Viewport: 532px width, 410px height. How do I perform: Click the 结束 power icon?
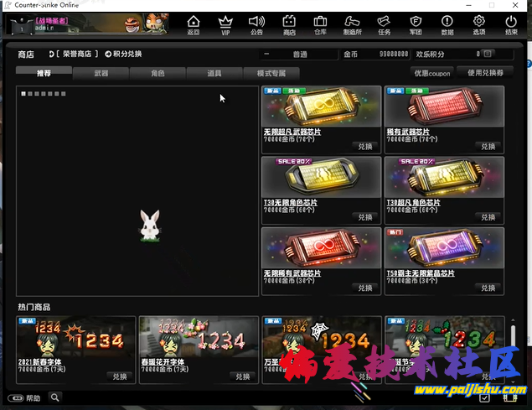coord(511,25)
